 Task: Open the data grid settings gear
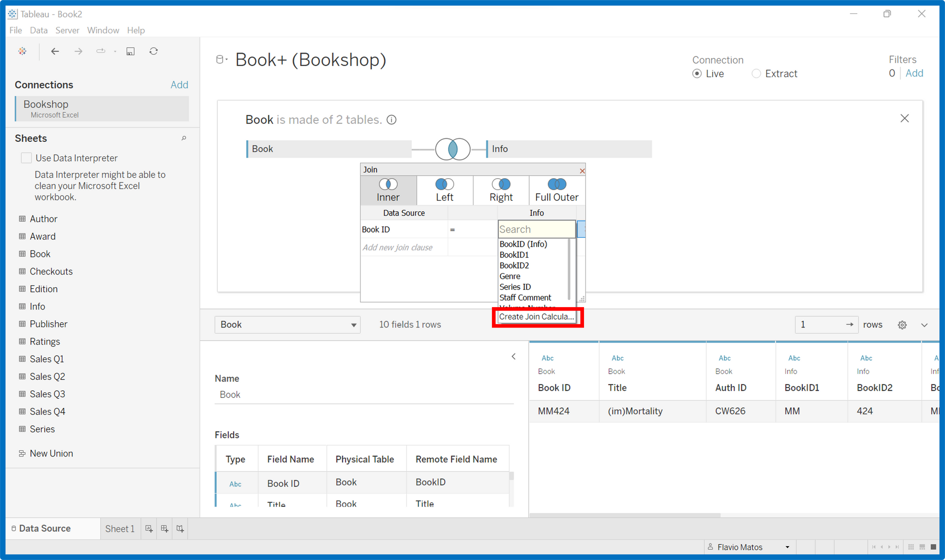(902, 325)
